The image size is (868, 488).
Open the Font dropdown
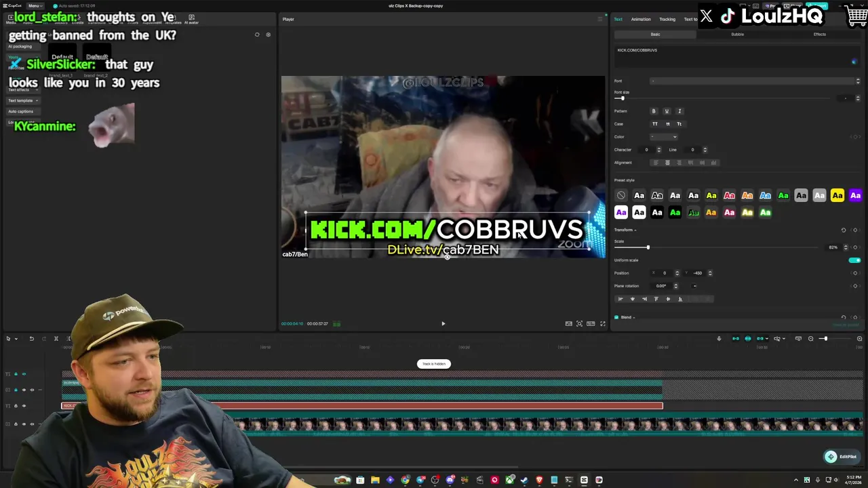[x=755, y=81]
